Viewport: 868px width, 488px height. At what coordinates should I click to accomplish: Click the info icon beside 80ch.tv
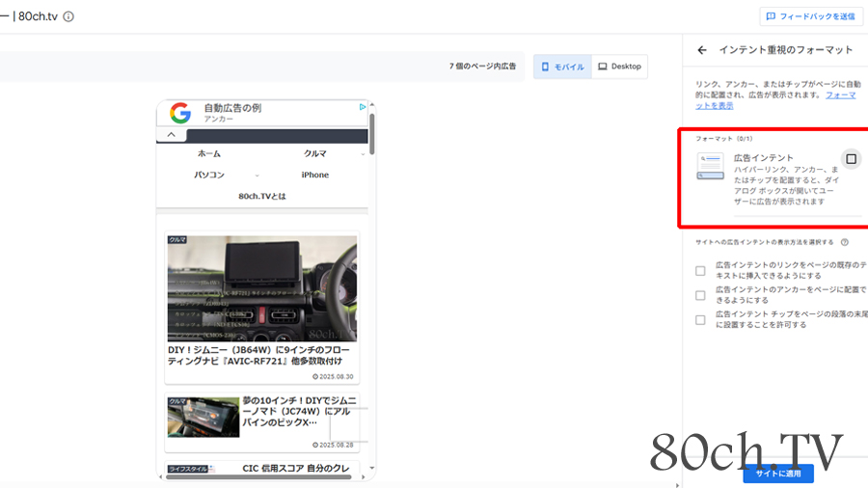pyautogui.click(x=68, y=16)
